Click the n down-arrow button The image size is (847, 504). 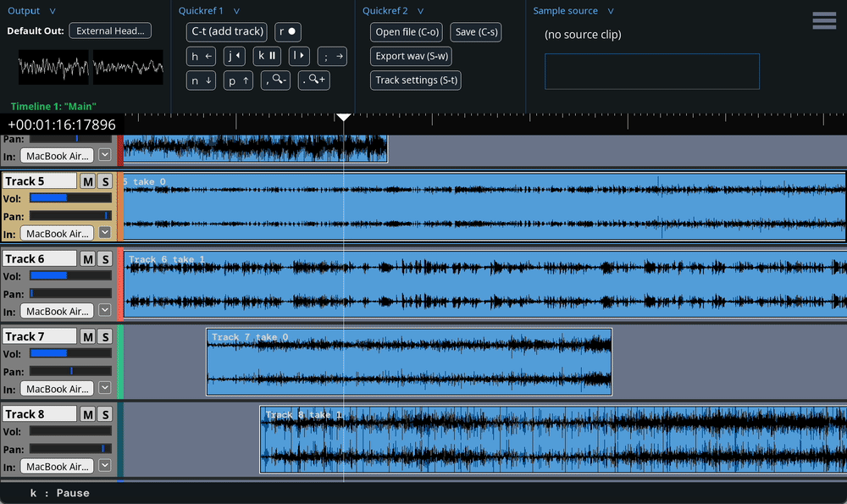pyautogui.click(x=202, y=80)
